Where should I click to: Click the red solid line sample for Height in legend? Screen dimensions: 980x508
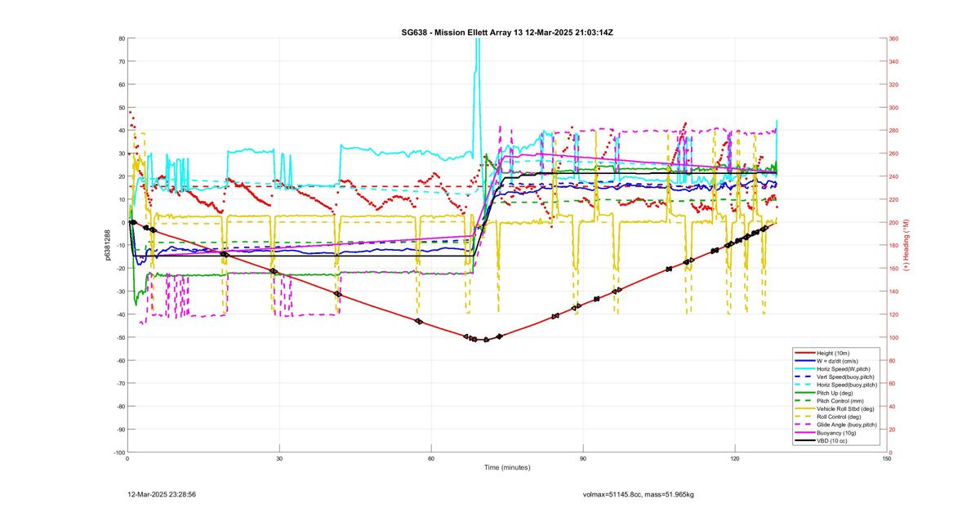(x=804, y=352)
